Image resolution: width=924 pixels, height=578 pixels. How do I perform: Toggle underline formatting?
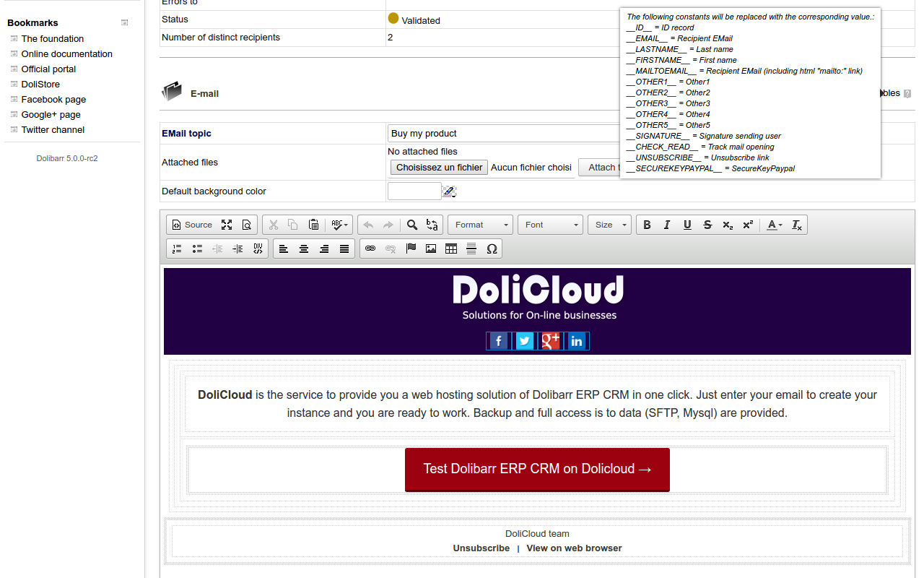687,225
